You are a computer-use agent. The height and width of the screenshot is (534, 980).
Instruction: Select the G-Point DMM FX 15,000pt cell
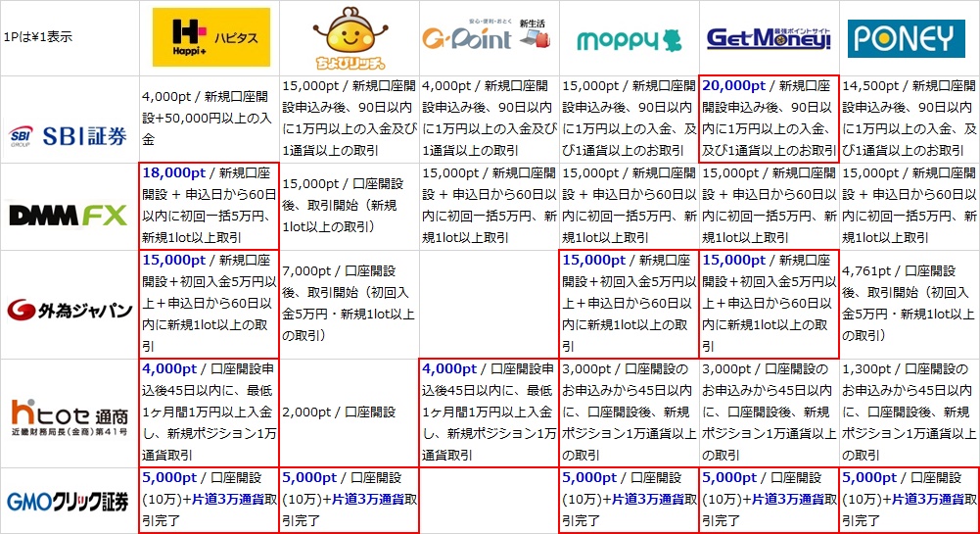[490, 207]
